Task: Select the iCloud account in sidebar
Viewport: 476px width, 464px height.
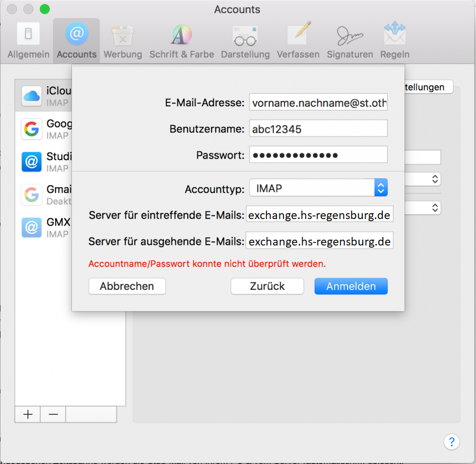Action: tap(45, 96)
